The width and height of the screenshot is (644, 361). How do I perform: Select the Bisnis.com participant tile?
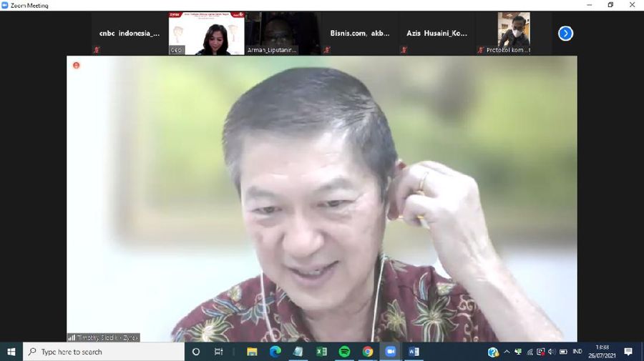point(360,33)
